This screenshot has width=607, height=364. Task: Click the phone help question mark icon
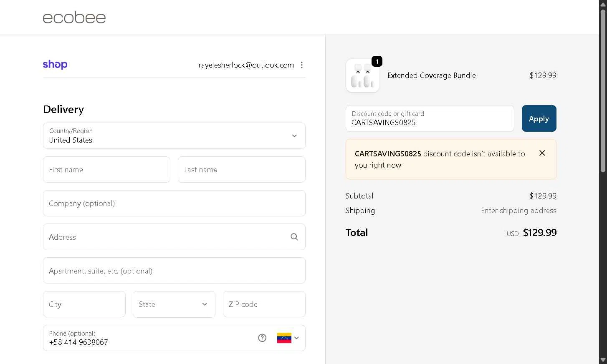262,338
